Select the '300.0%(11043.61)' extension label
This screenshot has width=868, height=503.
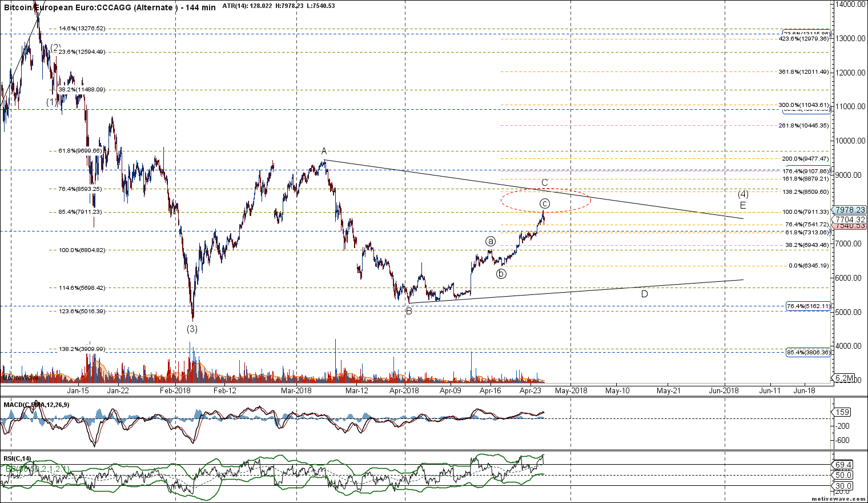click(x=804, y=105)
